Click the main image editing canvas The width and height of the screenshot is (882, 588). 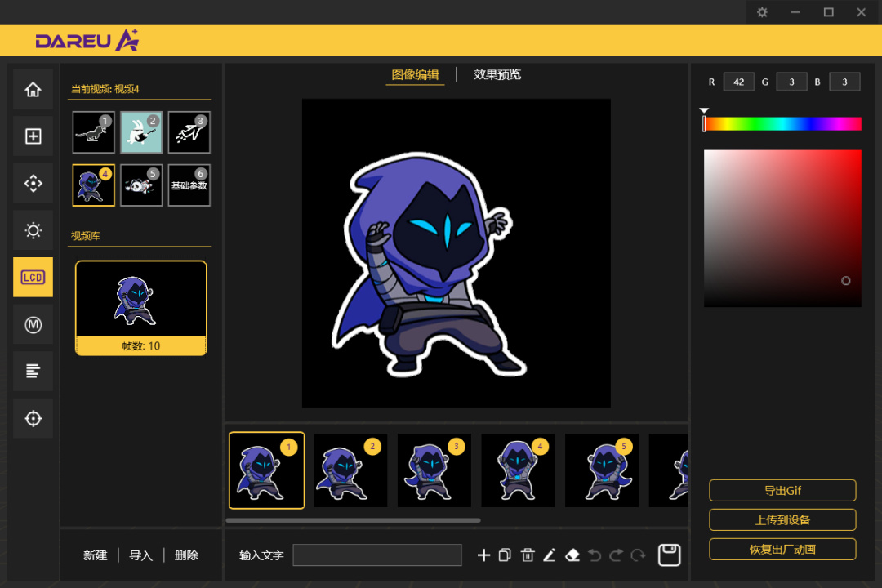[x=457, y=253]
